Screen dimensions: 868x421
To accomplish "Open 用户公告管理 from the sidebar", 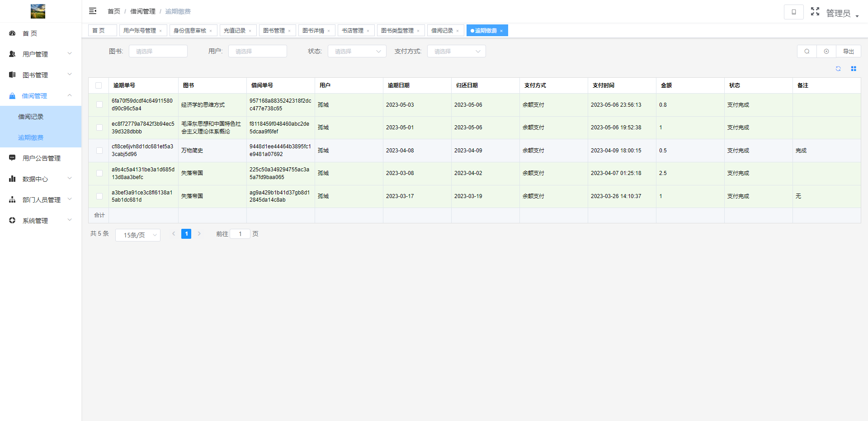I will pos(41,158).
